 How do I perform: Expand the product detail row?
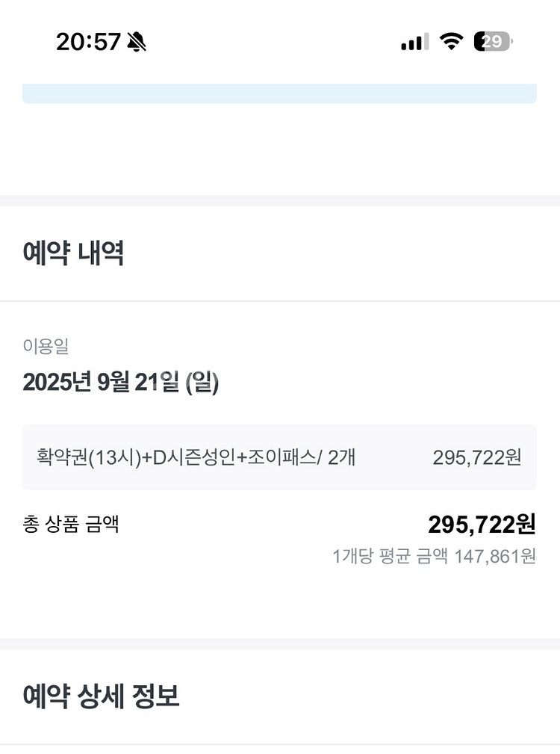[x=280, y=457]
